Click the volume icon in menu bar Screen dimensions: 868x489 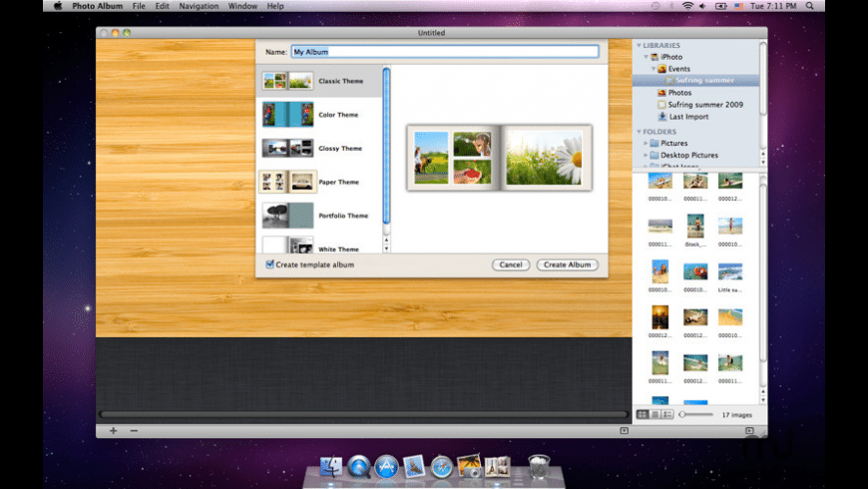pyautogui.click(x=703, y=6)
